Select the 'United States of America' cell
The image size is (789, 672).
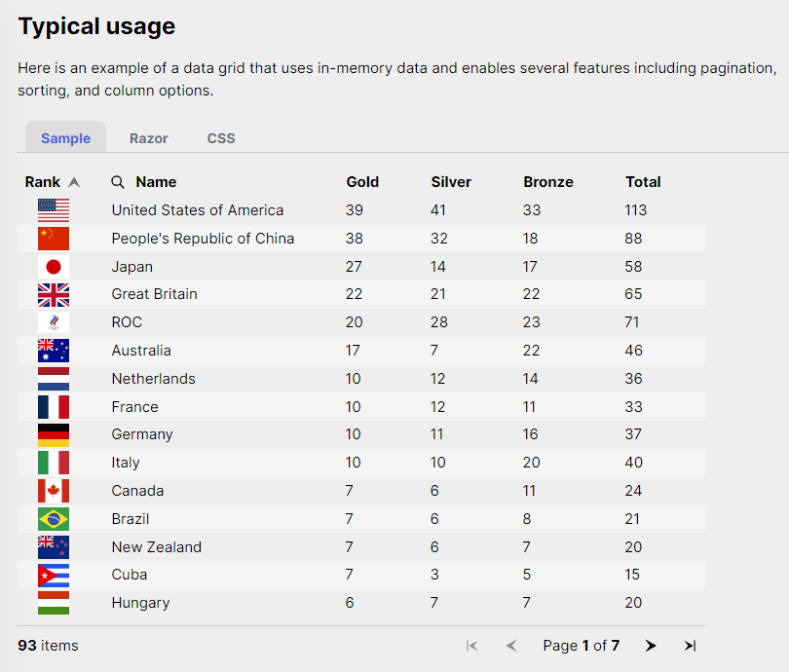click(197, 210)
